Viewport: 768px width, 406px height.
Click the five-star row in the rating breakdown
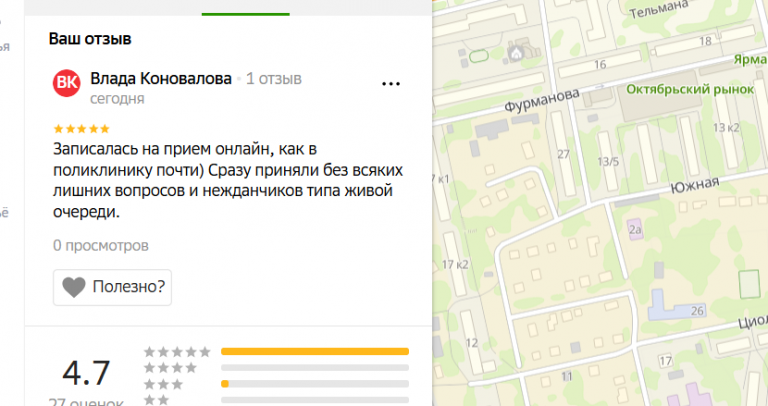click(x=177, y=351)
